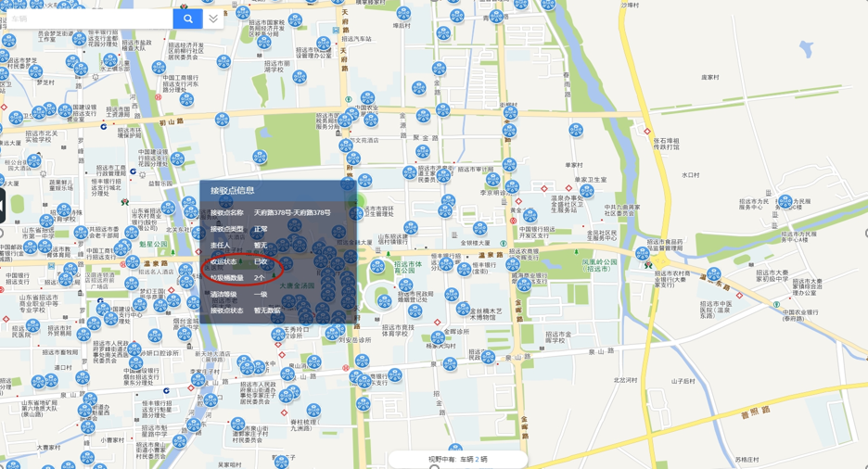
Task: Click the 垃圾桶数量 2个 row
Action: [241, 278]
